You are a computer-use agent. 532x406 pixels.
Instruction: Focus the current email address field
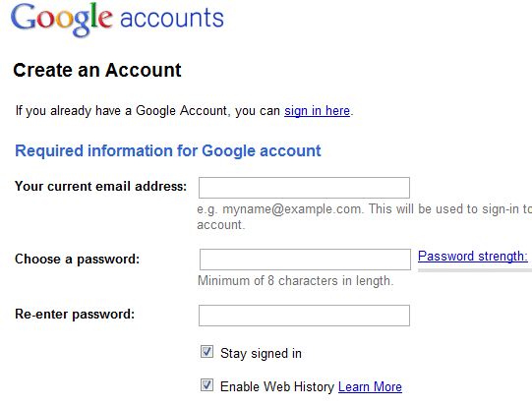(x=304, y=188)
